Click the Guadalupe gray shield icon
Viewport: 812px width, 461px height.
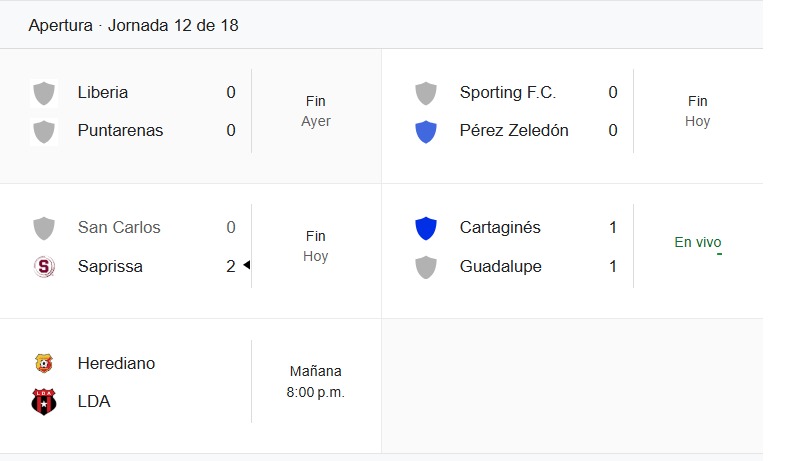pos(426,267)
